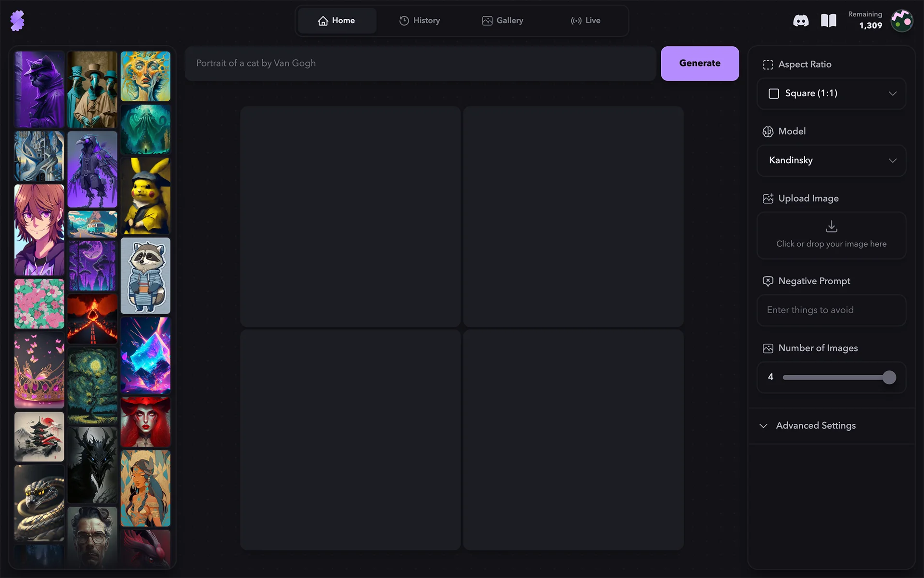
Task: Select the Pikachu painting thumbnail
Action: [145, 196]
